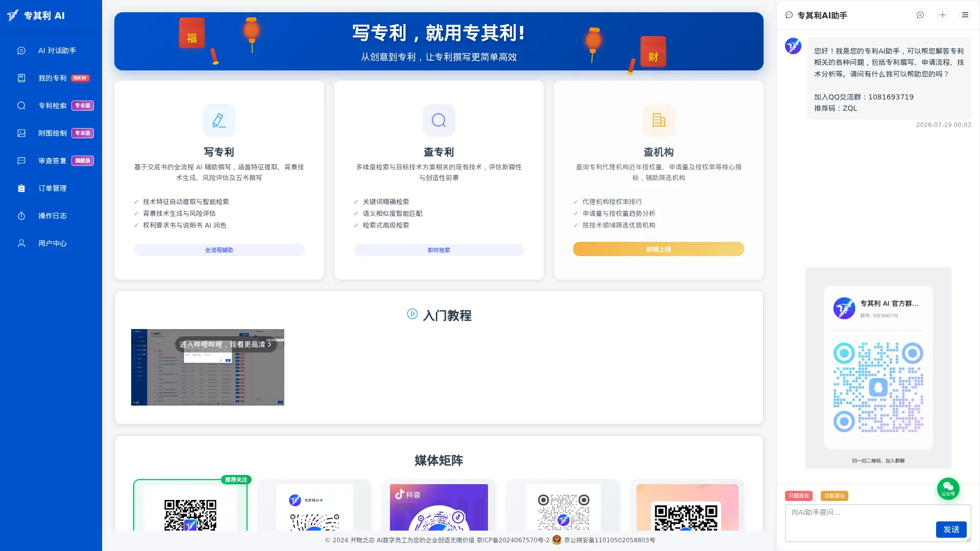Select 审查答复 in sidebar
Image resolution: width=980 pixels, height=551 pixels.
pos(51,161)
